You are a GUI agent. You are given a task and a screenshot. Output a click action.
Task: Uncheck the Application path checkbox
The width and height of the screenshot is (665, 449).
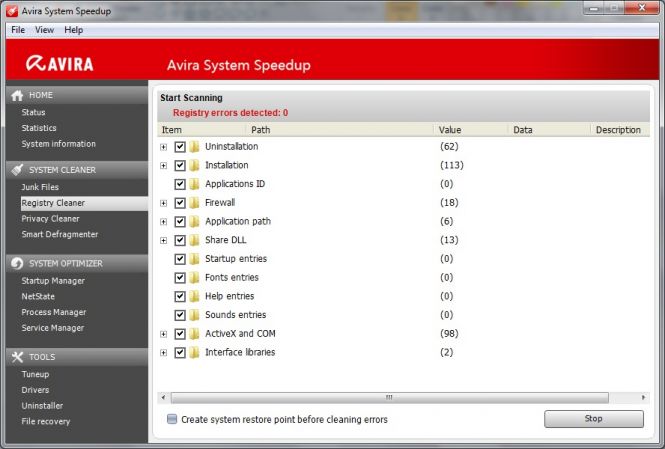180,221
